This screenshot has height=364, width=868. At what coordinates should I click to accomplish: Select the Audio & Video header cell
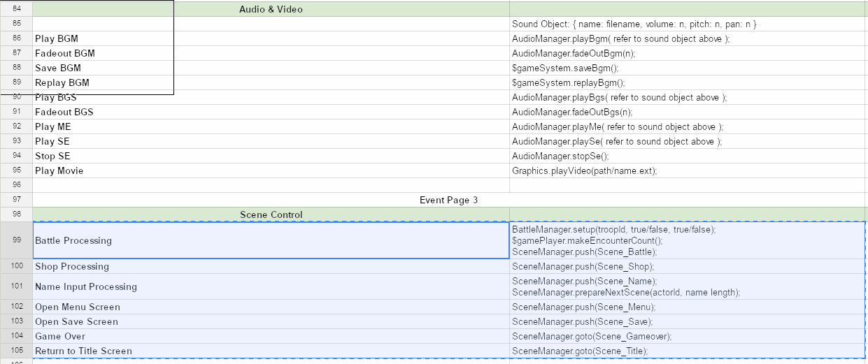[x=271, y=9]
